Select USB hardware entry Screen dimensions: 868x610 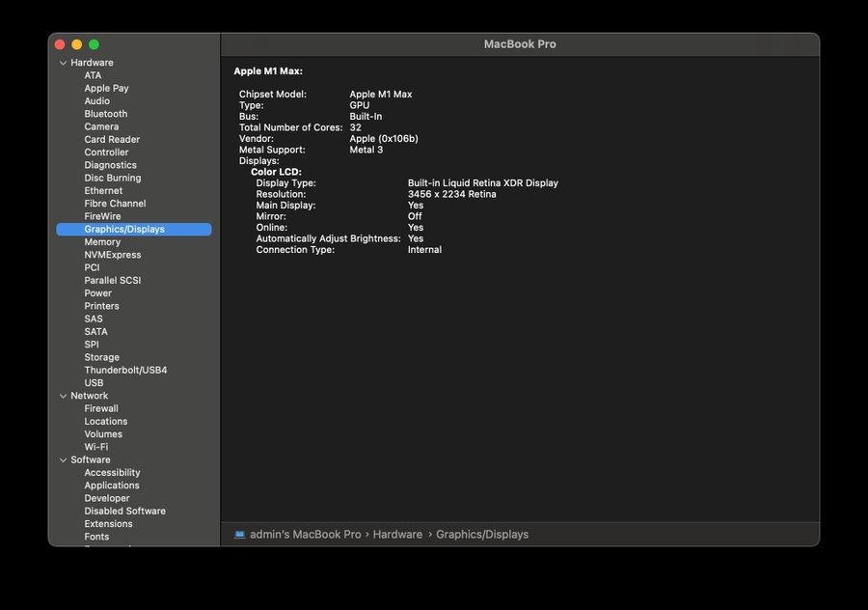click(94, 383)
